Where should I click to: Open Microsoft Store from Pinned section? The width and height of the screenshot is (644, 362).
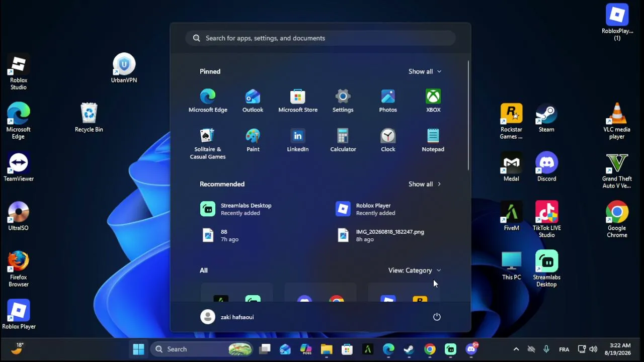point(298,101)
